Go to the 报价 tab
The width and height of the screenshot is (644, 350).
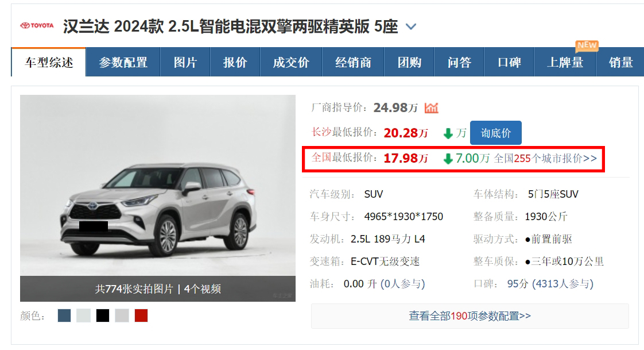[x=235, y=62]
